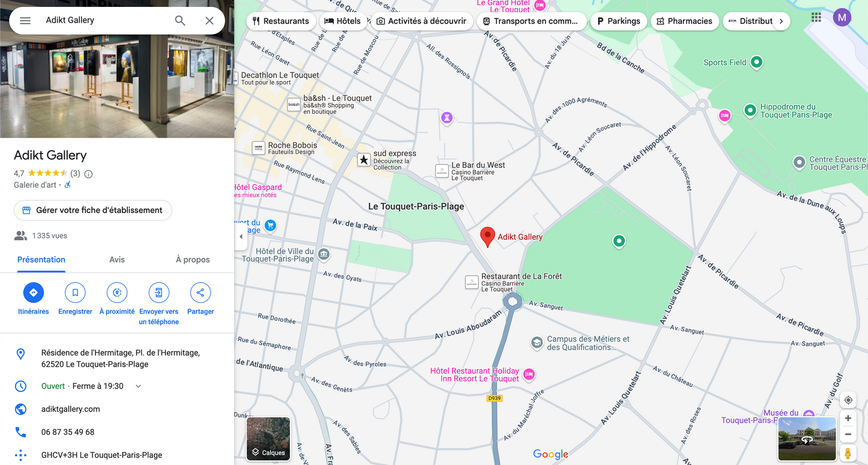Open the Google apps grid
Viewport: 868px width, 465px height.
[x=816, y=17]
